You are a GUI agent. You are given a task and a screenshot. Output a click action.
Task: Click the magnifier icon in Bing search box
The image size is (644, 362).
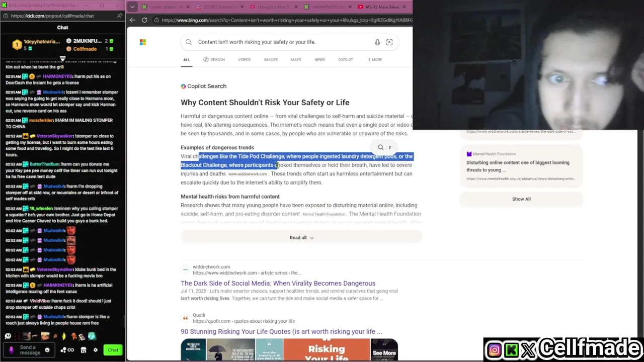click(x=189, y=42)
